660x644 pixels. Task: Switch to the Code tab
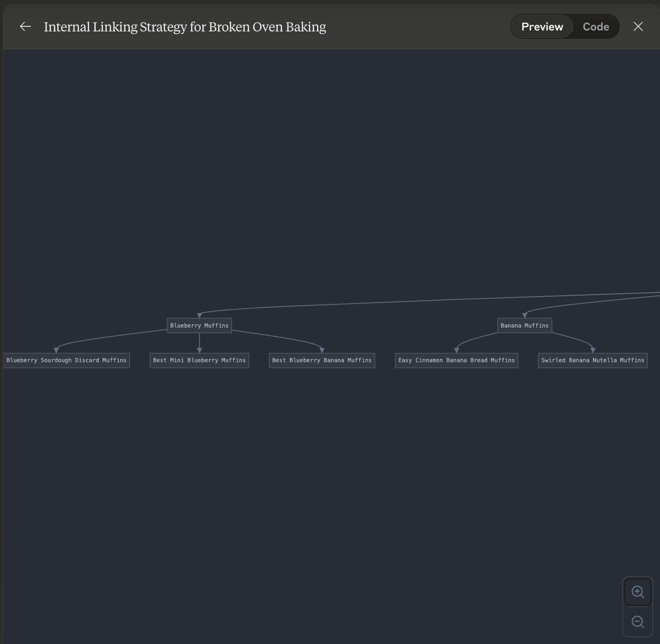point(596,27)
